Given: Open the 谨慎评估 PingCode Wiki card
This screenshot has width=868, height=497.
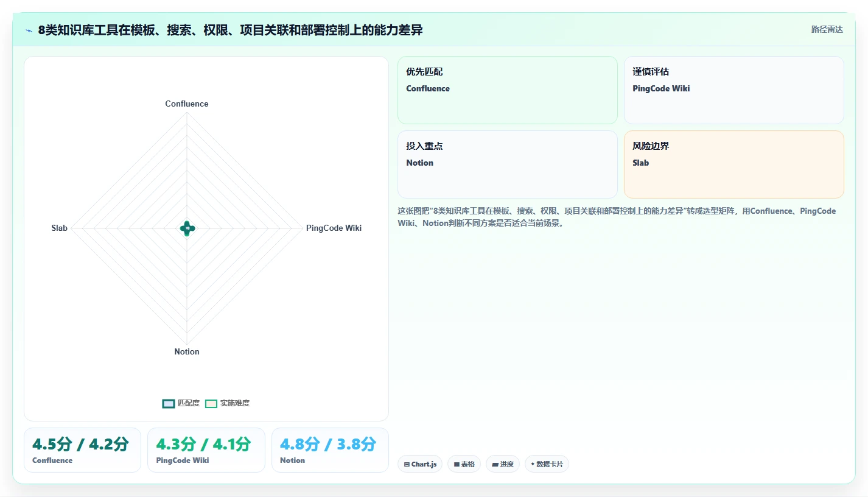Looking at the screenshot, I should click(734, 90).
